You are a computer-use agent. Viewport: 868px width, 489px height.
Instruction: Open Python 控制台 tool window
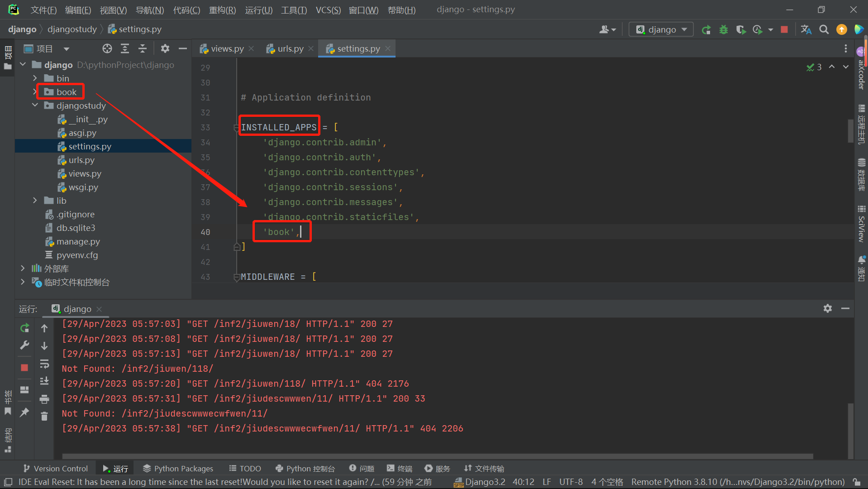305,469
